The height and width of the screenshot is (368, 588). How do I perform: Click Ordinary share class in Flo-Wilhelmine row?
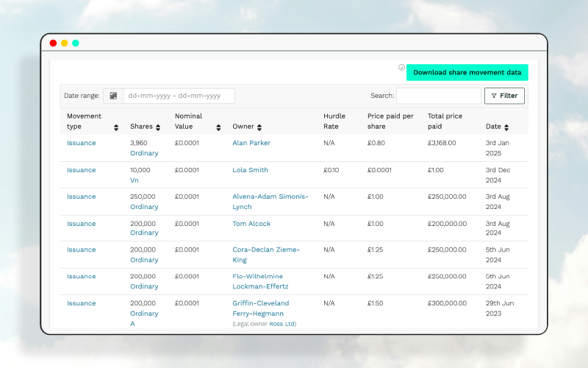point(144,286)
